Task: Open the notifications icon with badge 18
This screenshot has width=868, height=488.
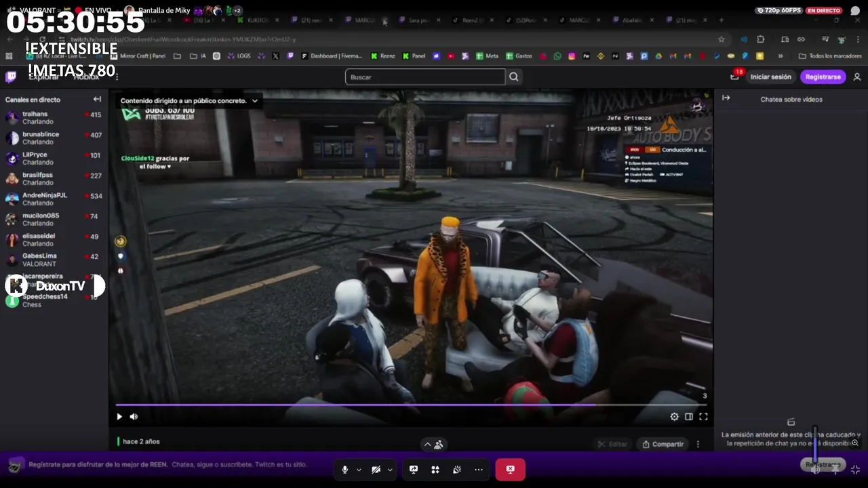Action: pos(735,76)
